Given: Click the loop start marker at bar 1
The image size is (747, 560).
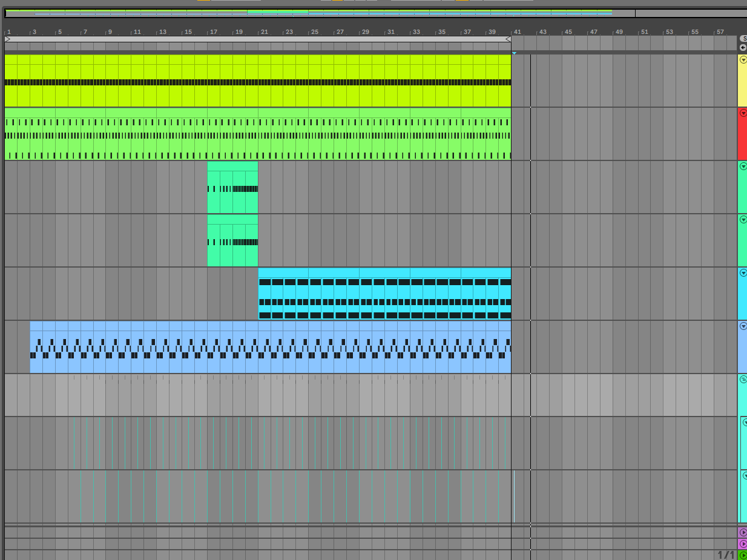Looking at the screenshot, I should pos(7,39).
